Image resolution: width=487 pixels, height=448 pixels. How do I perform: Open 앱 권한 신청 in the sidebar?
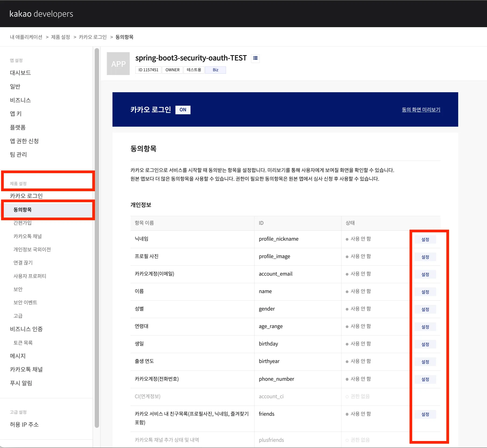[x=24, y=141]
